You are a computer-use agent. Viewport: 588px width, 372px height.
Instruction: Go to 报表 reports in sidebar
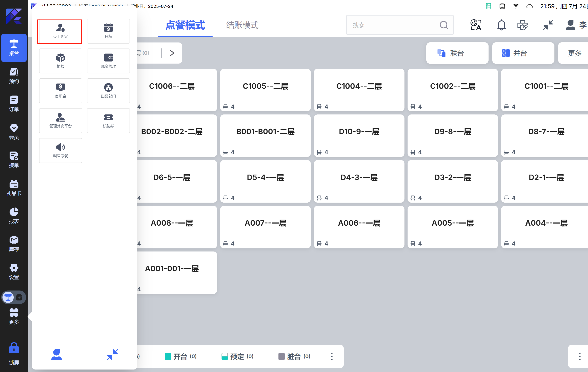tap(14, 216)
